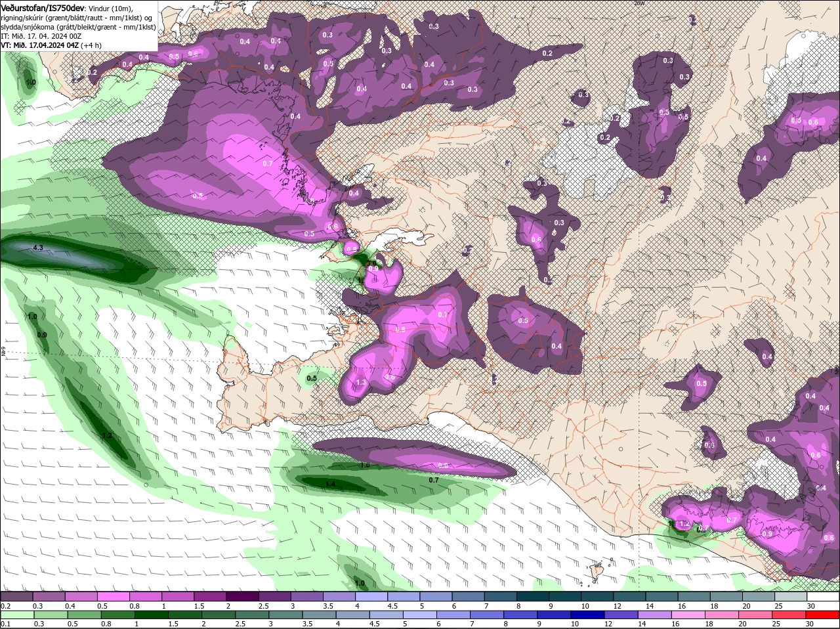Viewport: 840px width, 629px height.
Task: Click the snow legend swatch between 0.2 and 0.3
Action: [x=16, y=597]
